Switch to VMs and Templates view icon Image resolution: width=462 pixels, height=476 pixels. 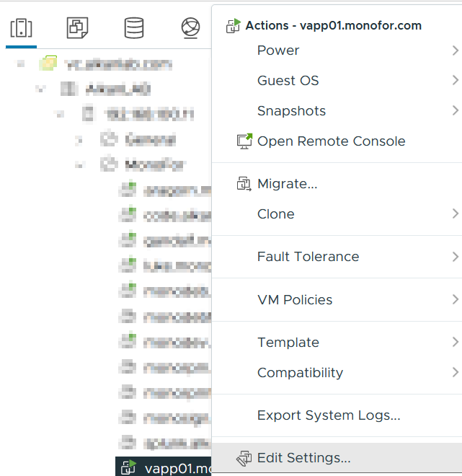pos(77,29)
